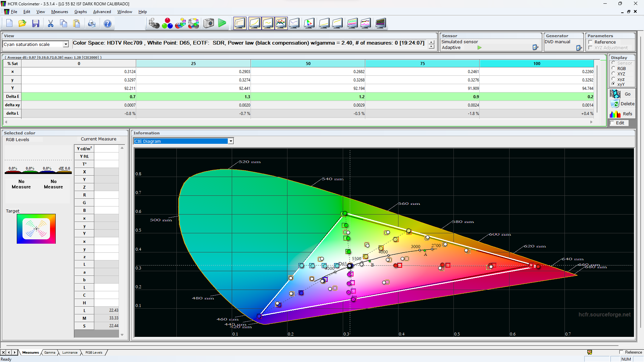The width and height of the screenshot is (644, 362).
Task: Open the Measures menu
Action: (59, 12)
